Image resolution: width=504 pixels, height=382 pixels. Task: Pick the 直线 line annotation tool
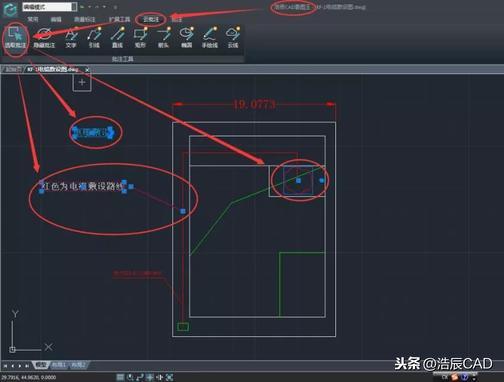coord(117,38)
